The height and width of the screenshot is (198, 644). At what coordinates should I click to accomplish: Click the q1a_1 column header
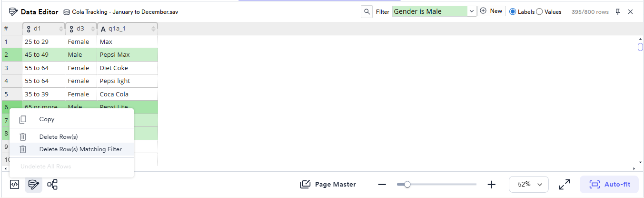click(x=127, y=29)
